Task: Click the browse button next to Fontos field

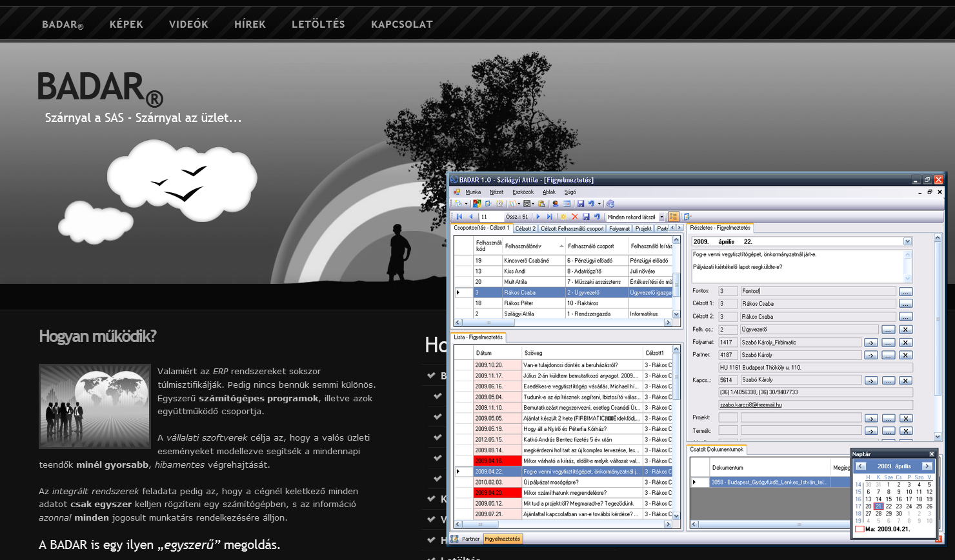Action: 905,292
